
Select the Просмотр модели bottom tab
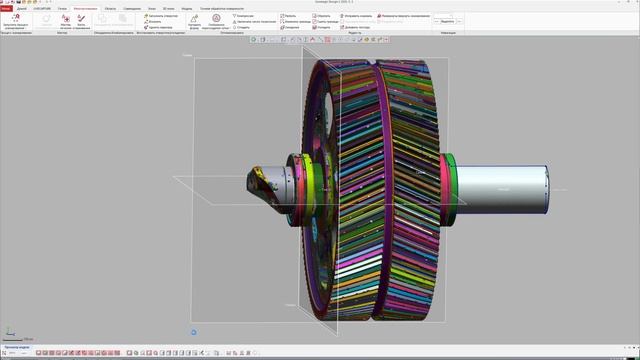click(x=17, y=347)
